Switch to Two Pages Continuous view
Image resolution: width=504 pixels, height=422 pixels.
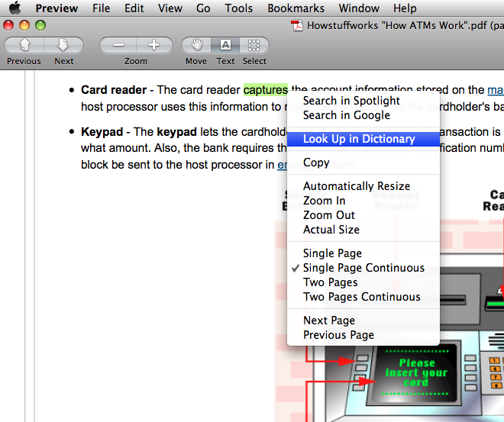363,297
